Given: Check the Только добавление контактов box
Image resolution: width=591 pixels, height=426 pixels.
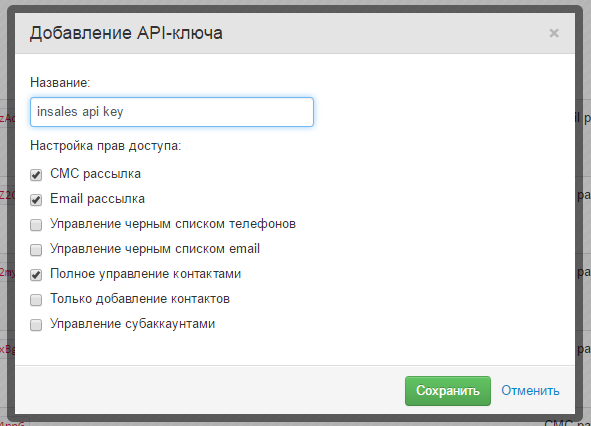Looking at the screenshot, I should 36,300.
